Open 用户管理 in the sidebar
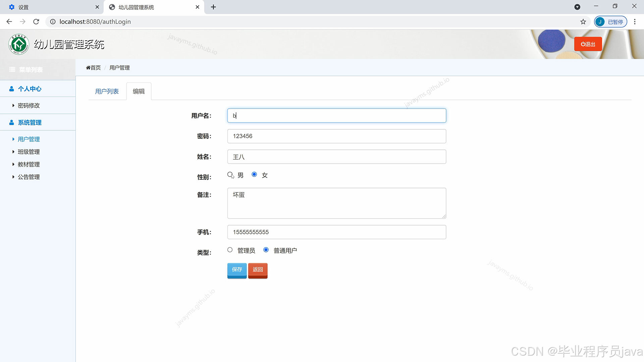Viewport: 644px width, 362px height. tap(29, 139)
